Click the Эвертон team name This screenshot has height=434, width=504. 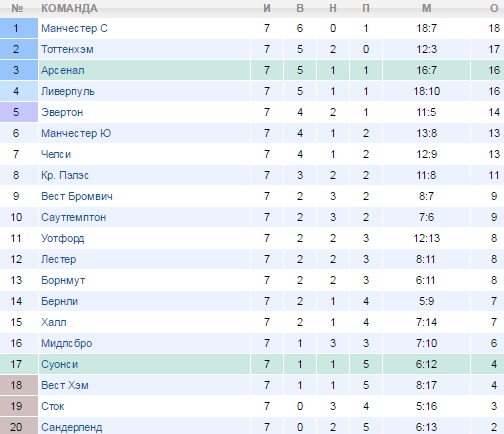pos(62,112)
